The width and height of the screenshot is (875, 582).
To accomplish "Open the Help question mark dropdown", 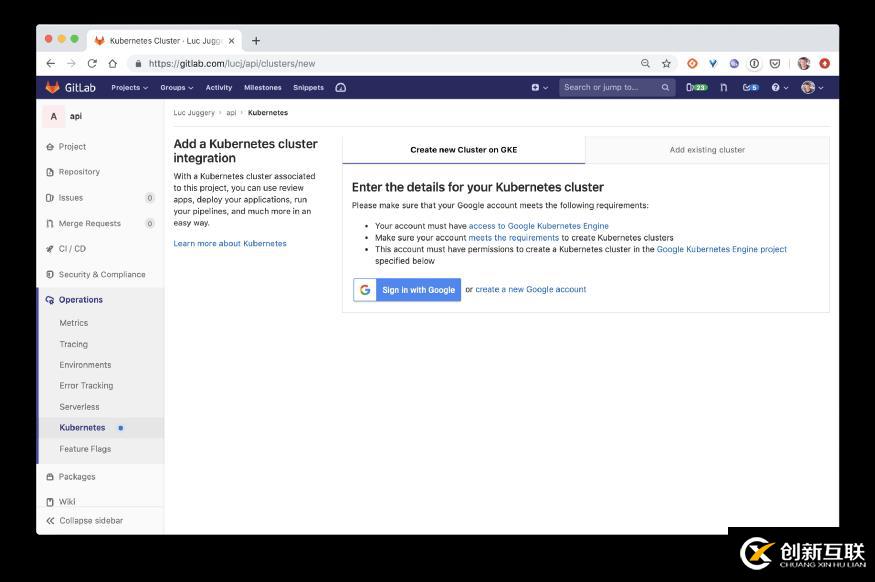I will click(780, 88).
